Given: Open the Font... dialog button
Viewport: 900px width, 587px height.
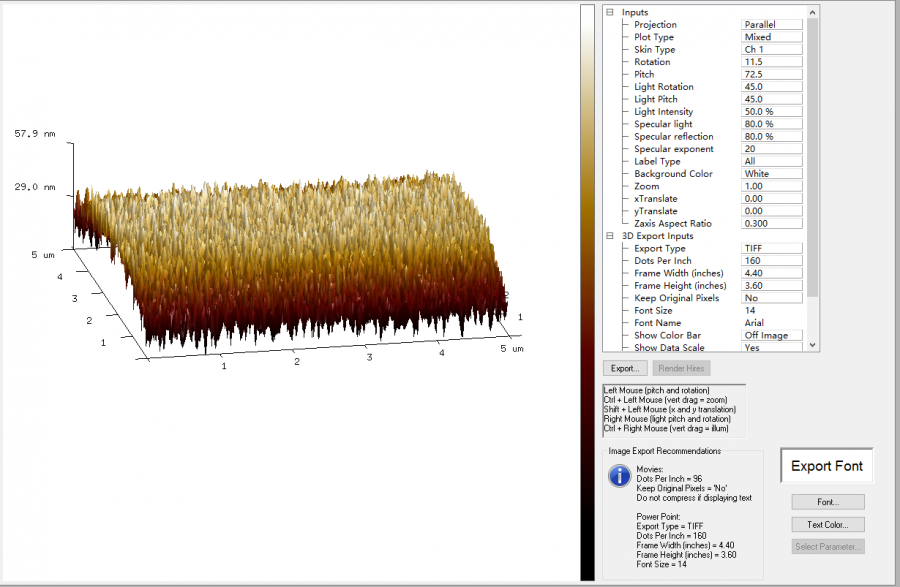Looking at the screenshot, I should tap(827, 502).
